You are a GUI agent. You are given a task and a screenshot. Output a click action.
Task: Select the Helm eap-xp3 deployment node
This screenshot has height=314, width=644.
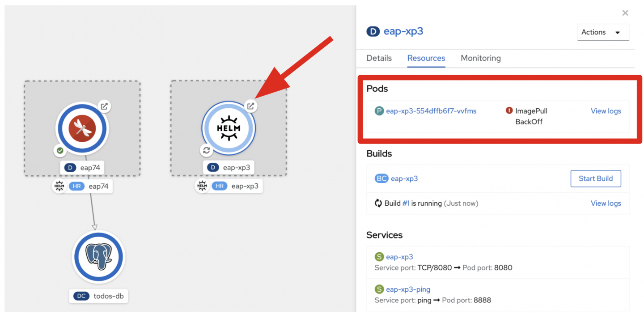pyautogui.click(x=229, y=128)
